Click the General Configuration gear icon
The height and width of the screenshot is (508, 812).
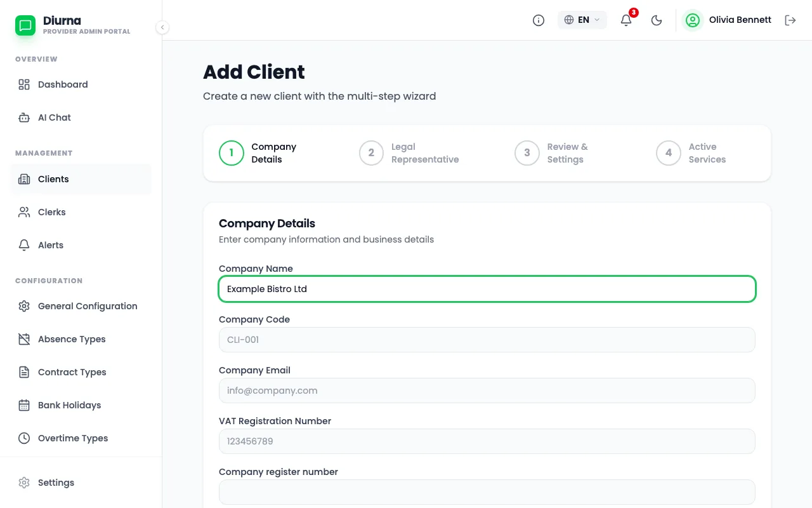[x=24, y=306]
